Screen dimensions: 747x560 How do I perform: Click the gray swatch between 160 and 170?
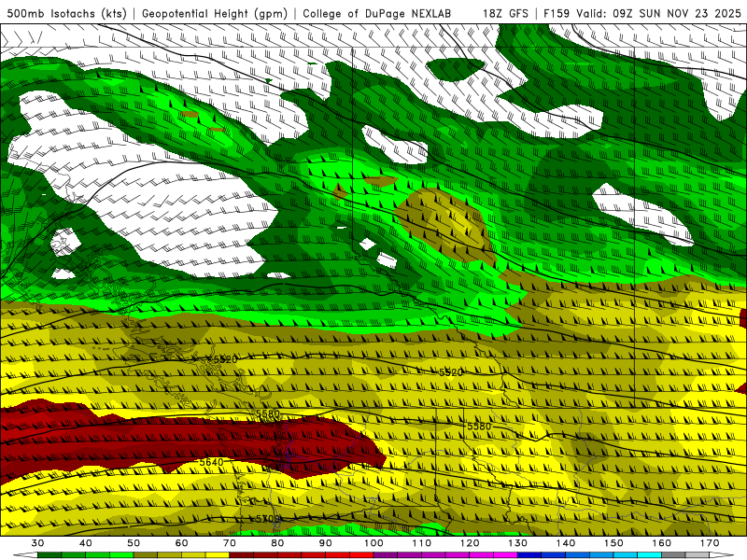pyautogui.click(x=673, y=555)
